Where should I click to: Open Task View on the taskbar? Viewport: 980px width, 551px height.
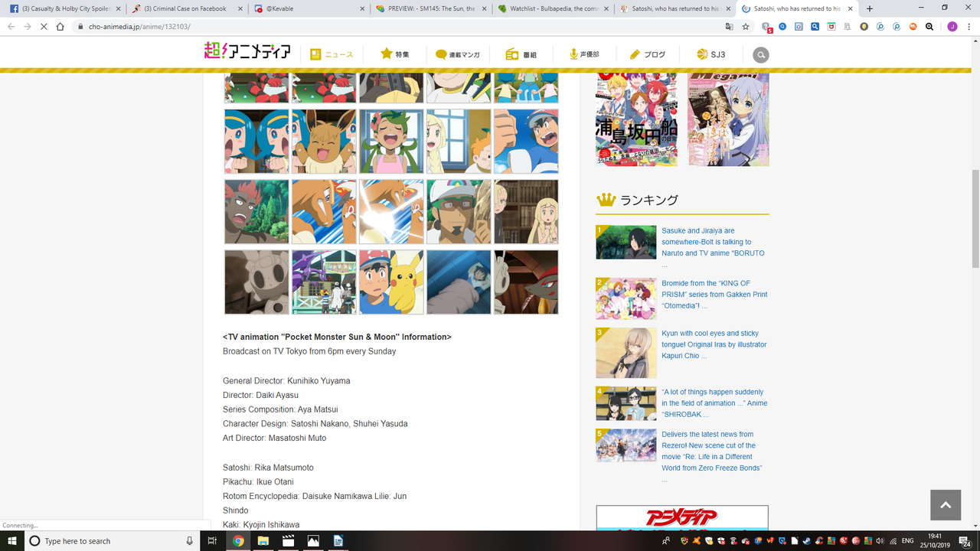tap(212, 540)
